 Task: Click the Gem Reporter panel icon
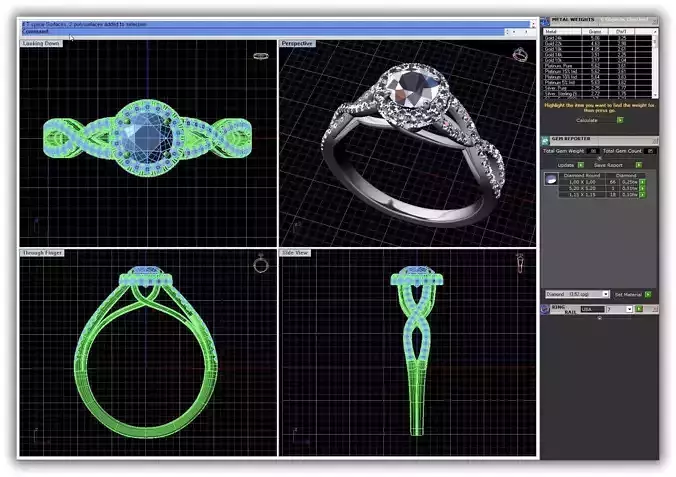coord(545,141)
